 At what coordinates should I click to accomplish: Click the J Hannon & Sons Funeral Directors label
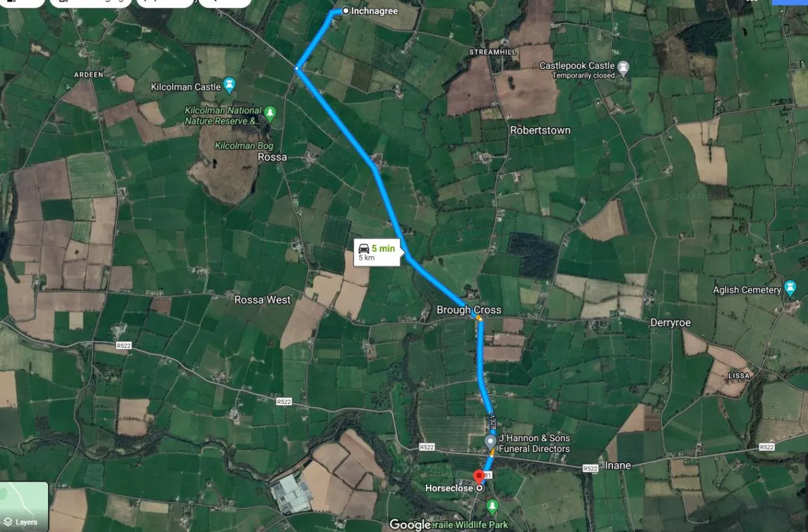tap(534, 444)
